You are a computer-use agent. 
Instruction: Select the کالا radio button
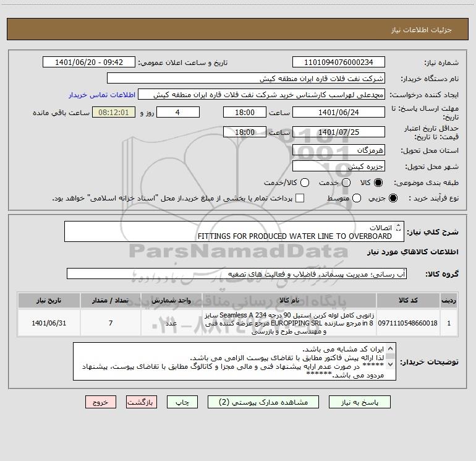[378, 183]
